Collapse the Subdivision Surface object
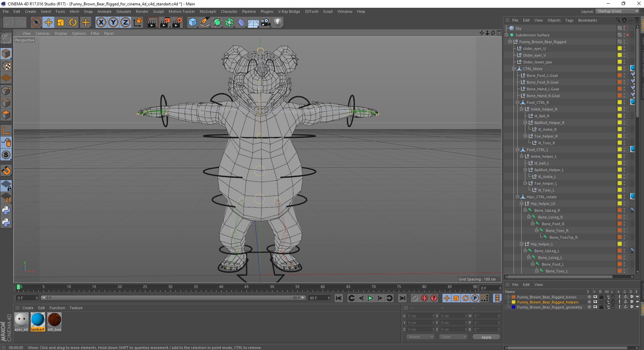Viewport: 644px width, 350px height. [506, 35]
